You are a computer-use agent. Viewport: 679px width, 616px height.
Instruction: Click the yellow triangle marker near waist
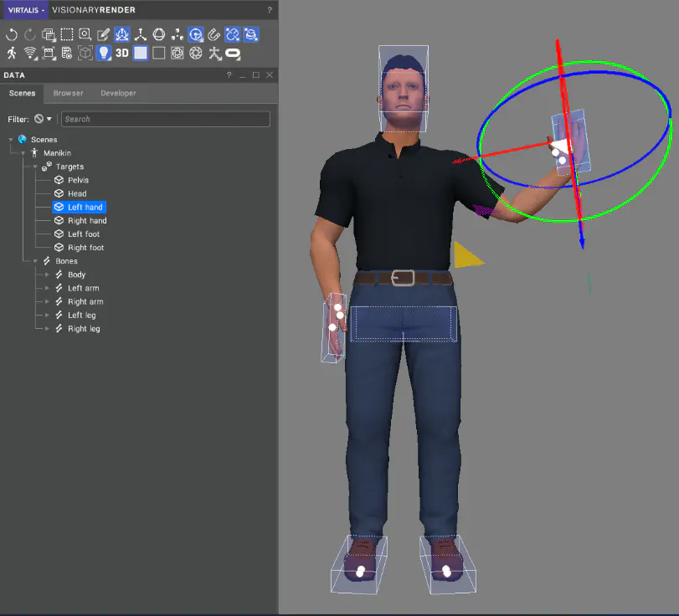(x=467, y=256)
